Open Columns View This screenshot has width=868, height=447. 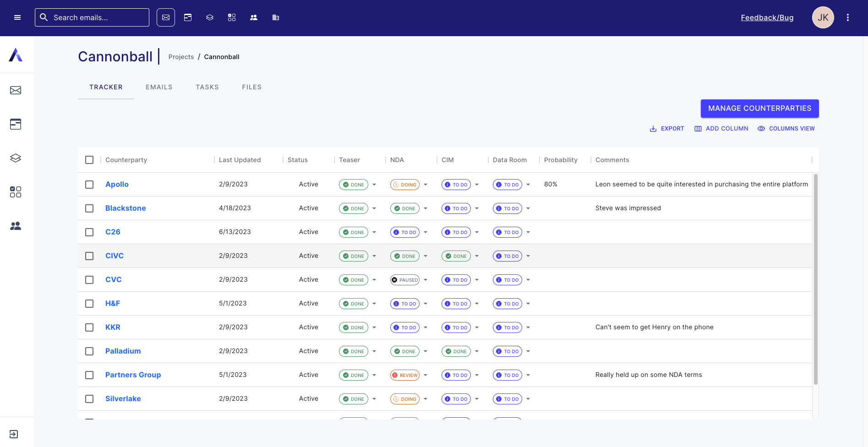[786, 129]
